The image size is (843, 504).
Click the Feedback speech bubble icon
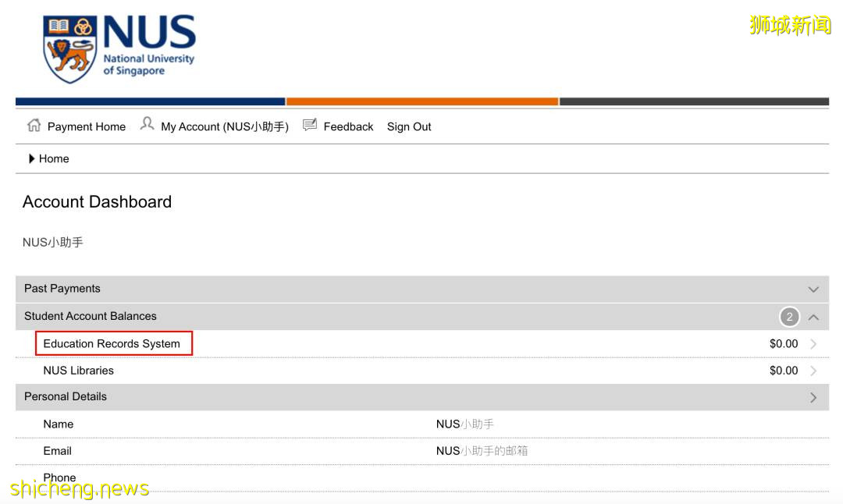point(310,125)
